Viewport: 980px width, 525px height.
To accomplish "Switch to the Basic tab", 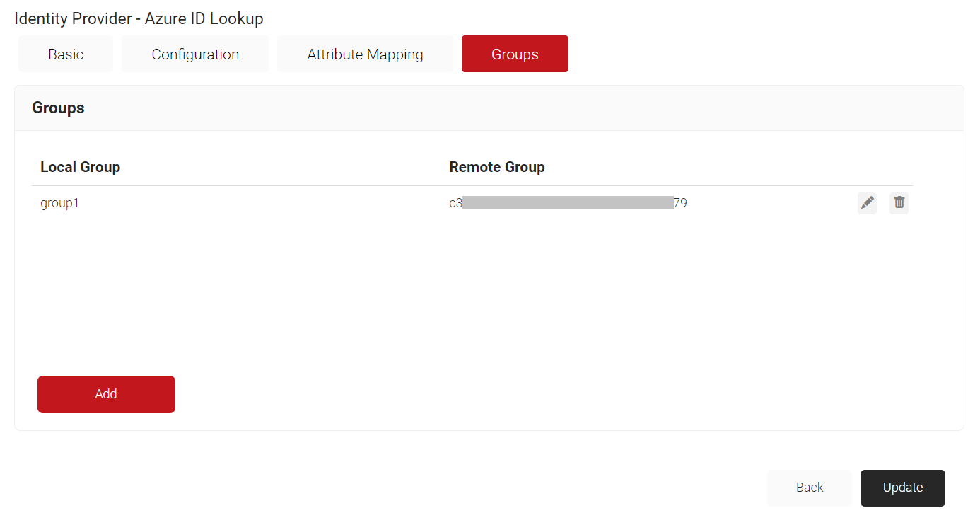I will (66, 54).
